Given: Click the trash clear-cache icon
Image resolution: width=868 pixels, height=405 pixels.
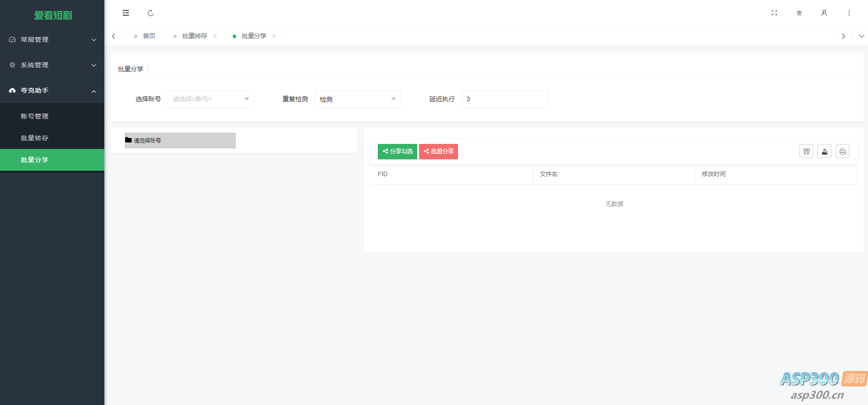Looking at the screenshot, I should 799,13.
